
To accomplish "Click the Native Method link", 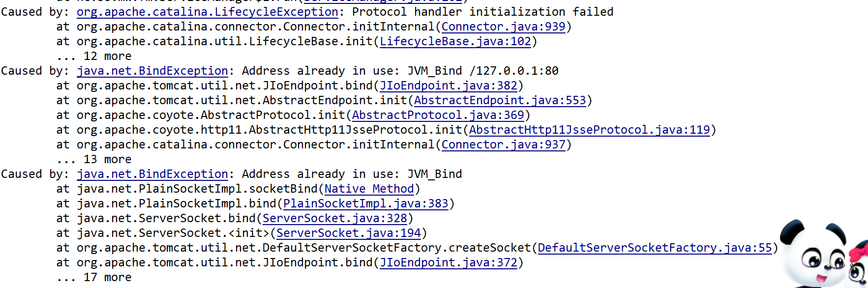I will coord(369,189).
